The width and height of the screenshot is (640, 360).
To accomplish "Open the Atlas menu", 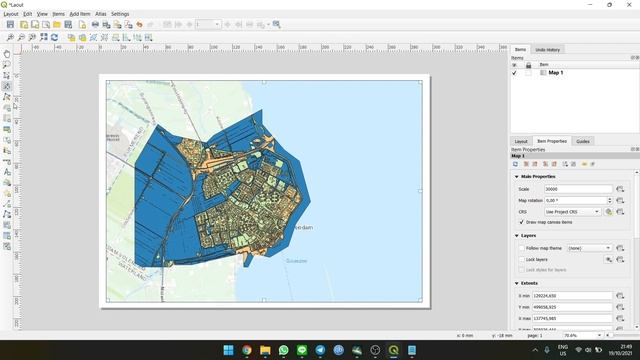I will coord(100,14).
